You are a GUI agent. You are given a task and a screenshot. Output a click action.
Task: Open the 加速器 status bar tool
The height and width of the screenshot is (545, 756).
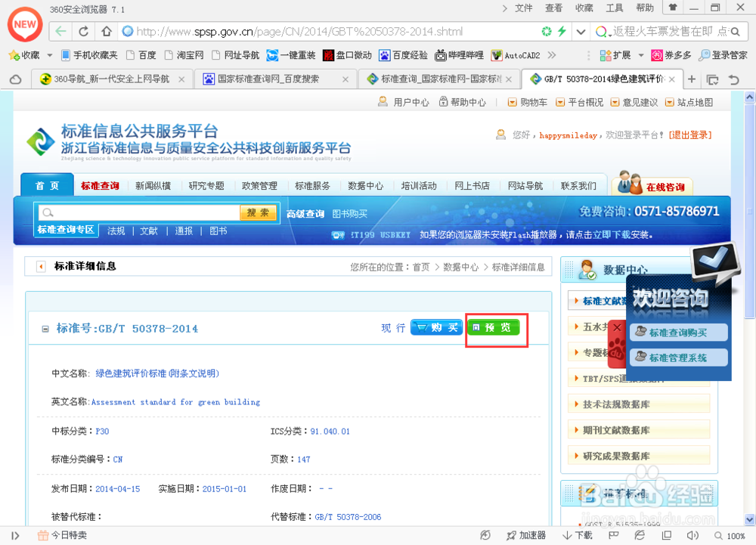[526, 535]
